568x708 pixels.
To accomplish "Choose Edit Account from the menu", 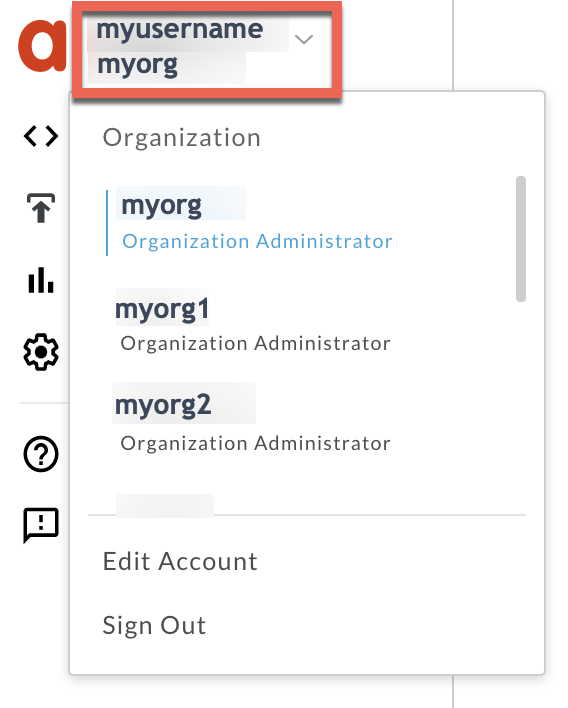I will (180, 562).
